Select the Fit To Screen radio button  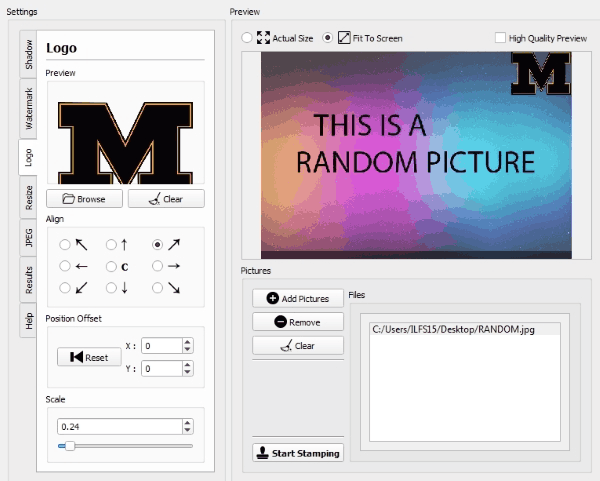(327, 38)
